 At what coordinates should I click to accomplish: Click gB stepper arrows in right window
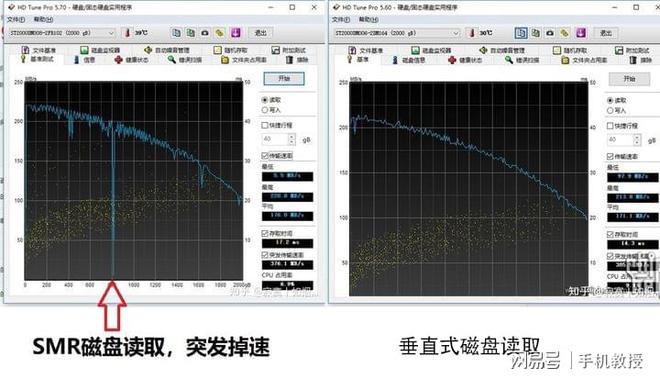pos(637,140)
